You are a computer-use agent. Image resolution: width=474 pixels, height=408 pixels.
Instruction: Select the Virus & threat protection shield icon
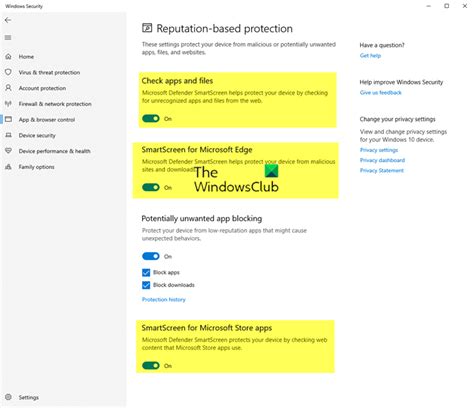pyautogui.click(x=8, y=72)
